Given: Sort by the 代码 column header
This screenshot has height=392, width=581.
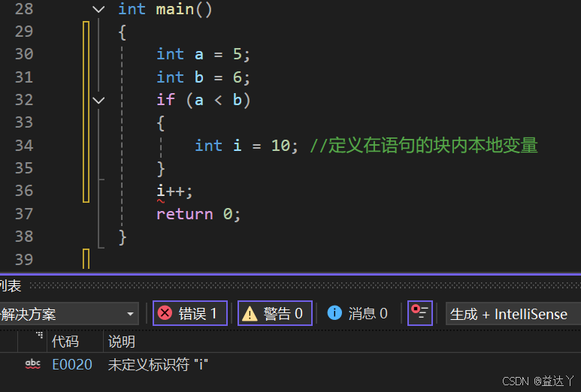Looking at the screenshot, I should coord(65,341).
